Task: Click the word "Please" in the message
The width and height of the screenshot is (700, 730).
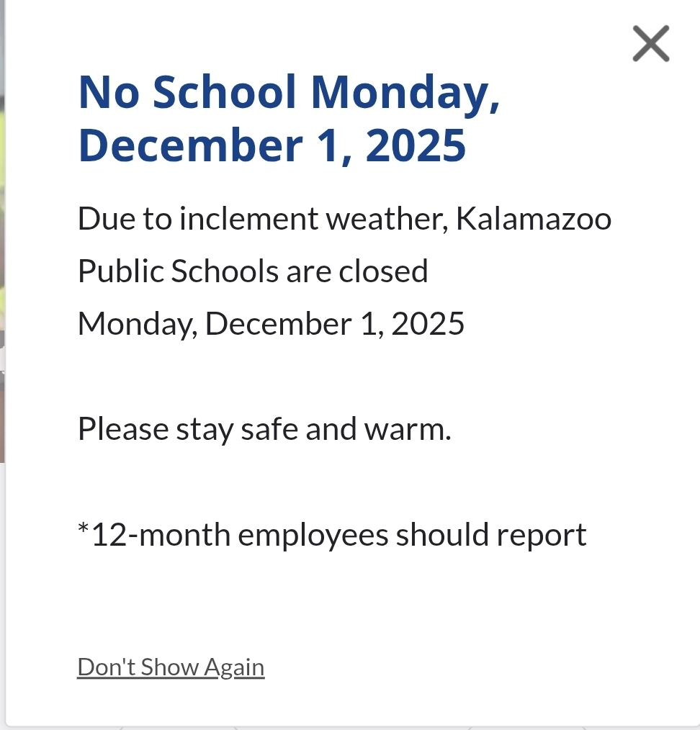Action: click(x=122, y=430)
